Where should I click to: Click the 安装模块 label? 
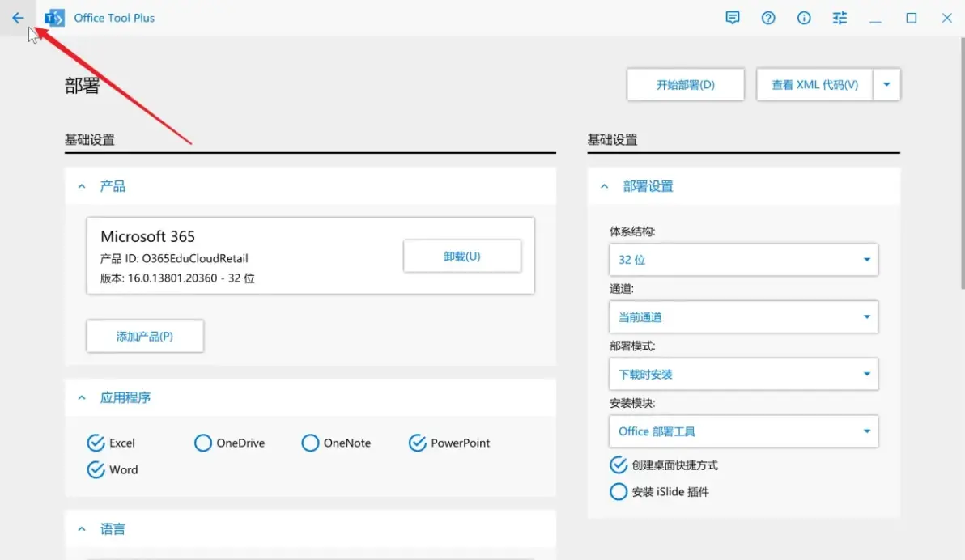click(632, 403)
